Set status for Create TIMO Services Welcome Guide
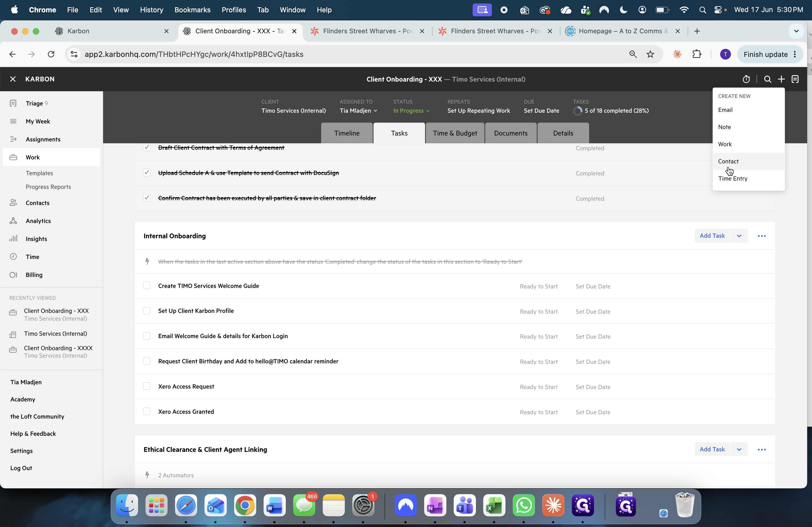 click(x=539, y=286)
